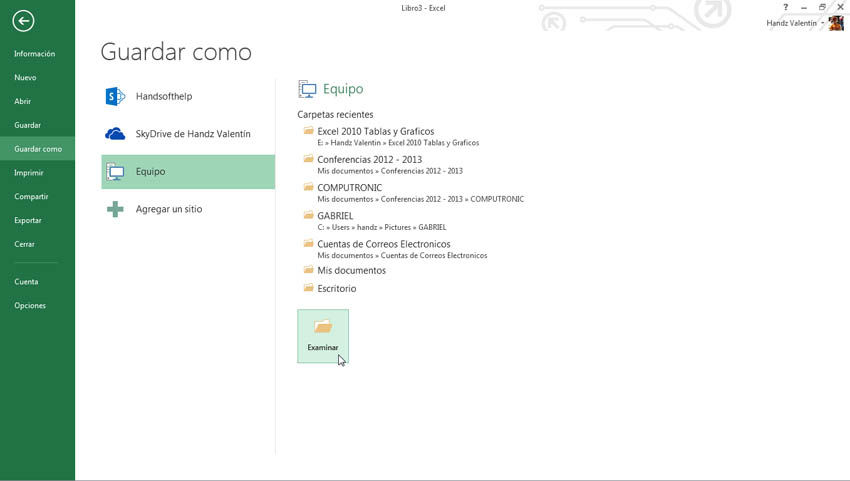This screenshot has width=850, height=481.
Task: Select the Conferencias 2012 - 2013 folder
Action: point(369,160)
